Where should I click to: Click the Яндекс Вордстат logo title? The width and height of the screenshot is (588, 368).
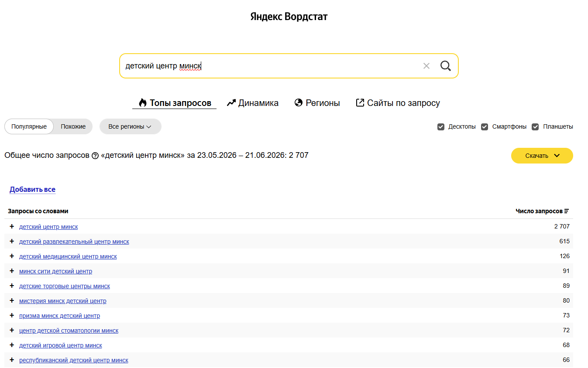coord(289,17)
